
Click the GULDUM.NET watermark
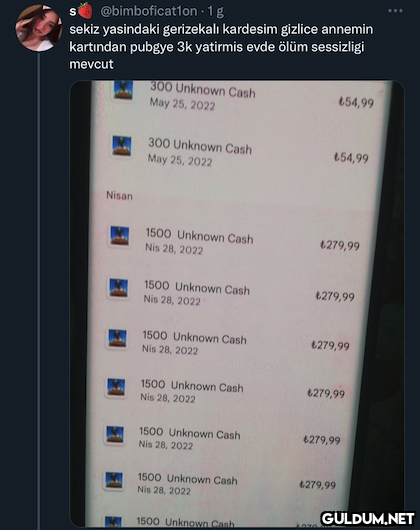click(368, 518)
